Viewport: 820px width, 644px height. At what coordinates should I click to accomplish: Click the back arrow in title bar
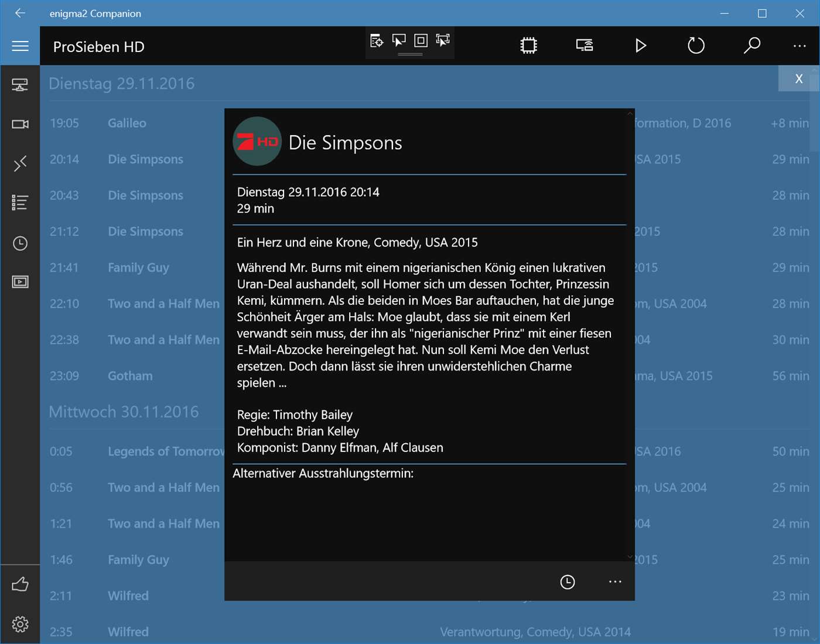20,13
